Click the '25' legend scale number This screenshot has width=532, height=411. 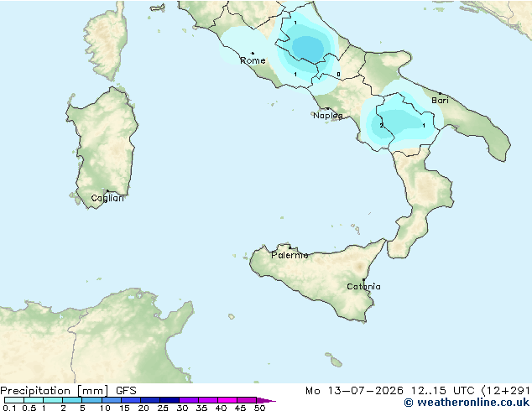(x=163, y=408)
